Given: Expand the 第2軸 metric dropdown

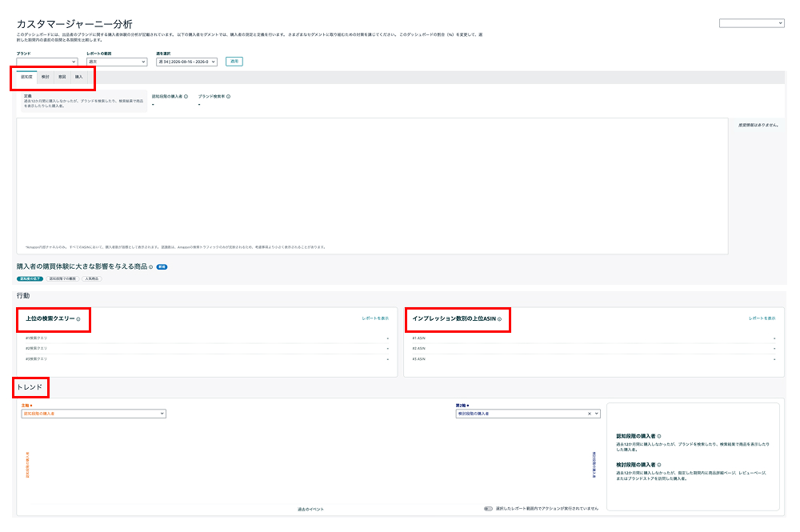Looking at the screenshot, I should [528, 414].
